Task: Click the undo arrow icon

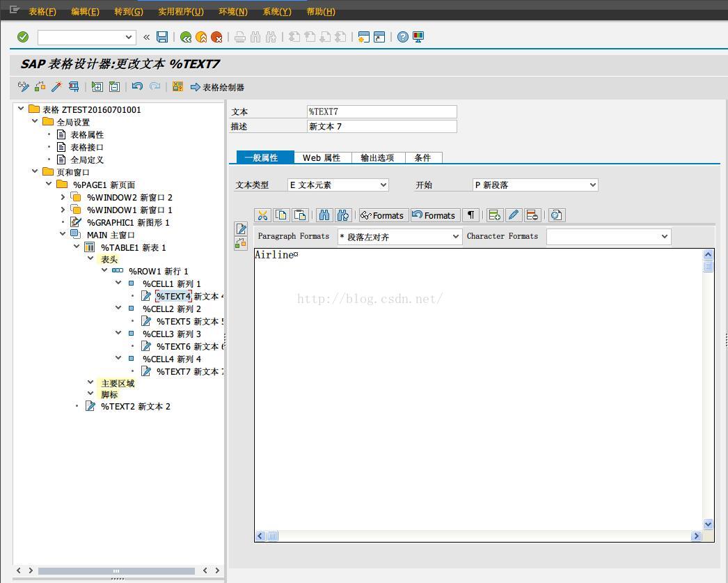Action: tap(137, 86)
